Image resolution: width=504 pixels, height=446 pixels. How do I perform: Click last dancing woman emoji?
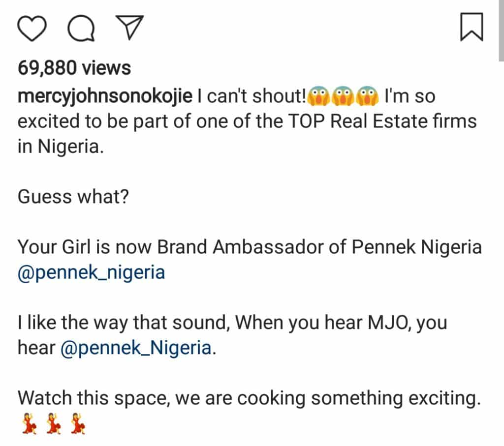78,424
